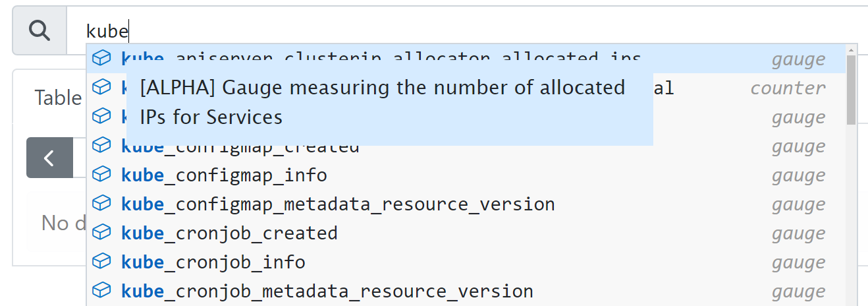This screenshot has height=306, width=868.
Task: Click cube icon beside kube_configmap_created
Action: tap(101, 146)
